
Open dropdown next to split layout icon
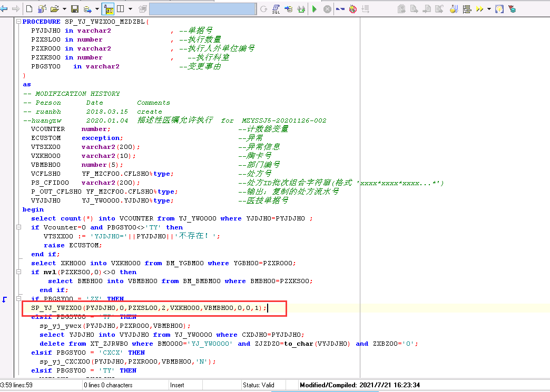[x=130, y=9]
